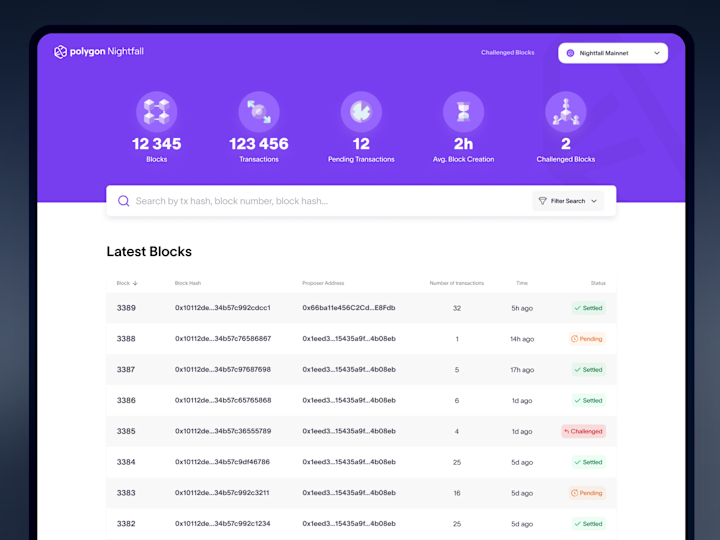
Task: Click proposer address in block 3385 row
Action: click(x=349, y=431)
